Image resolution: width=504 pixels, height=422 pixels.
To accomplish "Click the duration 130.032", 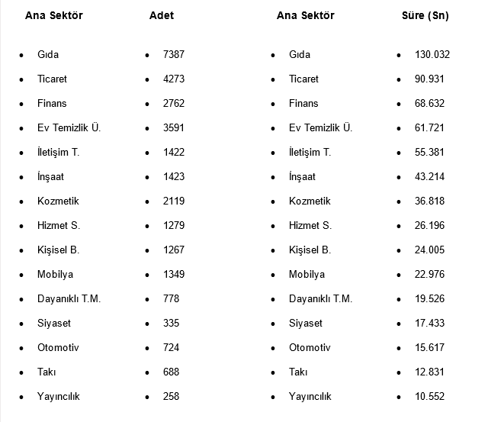I will click(432, 55).
